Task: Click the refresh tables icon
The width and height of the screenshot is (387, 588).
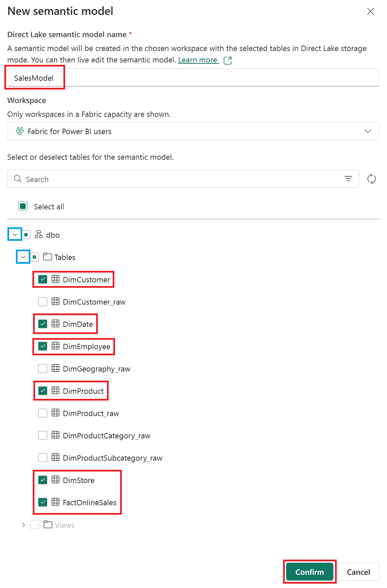Action: point(371,179)
